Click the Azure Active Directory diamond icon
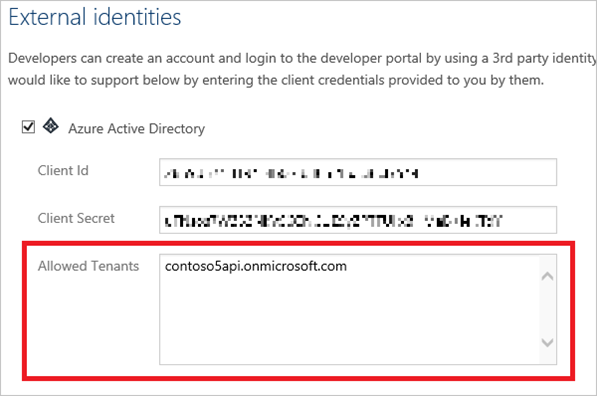 tap(51, 126)
